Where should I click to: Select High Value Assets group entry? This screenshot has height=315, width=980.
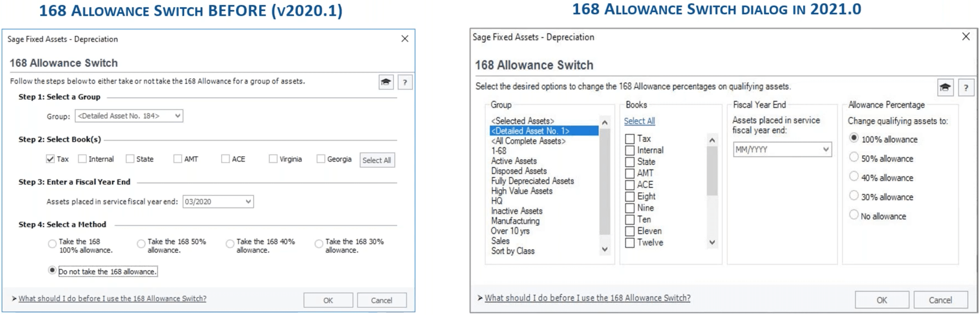pos(522,191)
